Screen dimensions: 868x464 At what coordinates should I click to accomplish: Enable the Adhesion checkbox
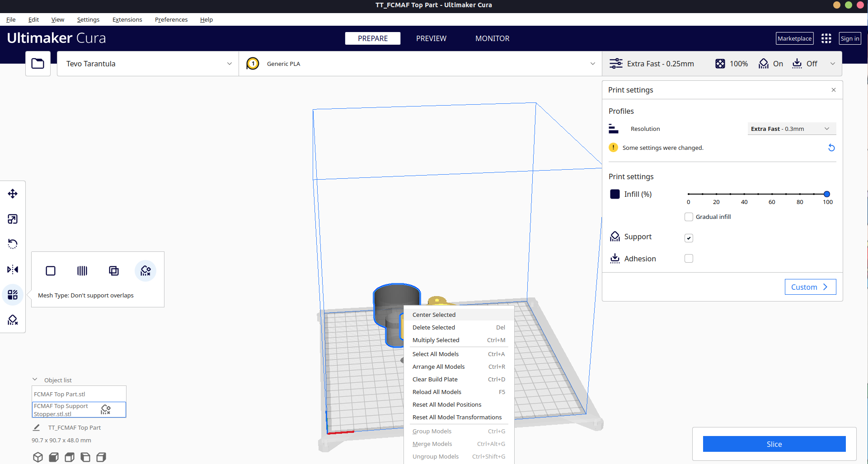click(689, 259)
